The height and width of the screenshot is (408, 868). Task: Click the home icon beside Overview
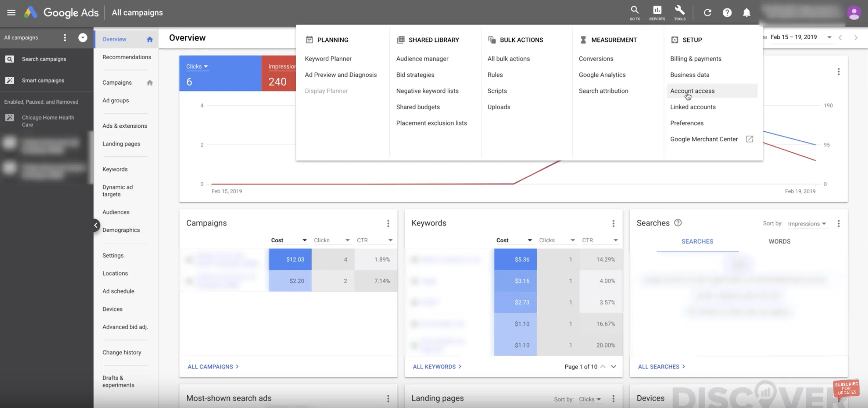pos(150,39)
